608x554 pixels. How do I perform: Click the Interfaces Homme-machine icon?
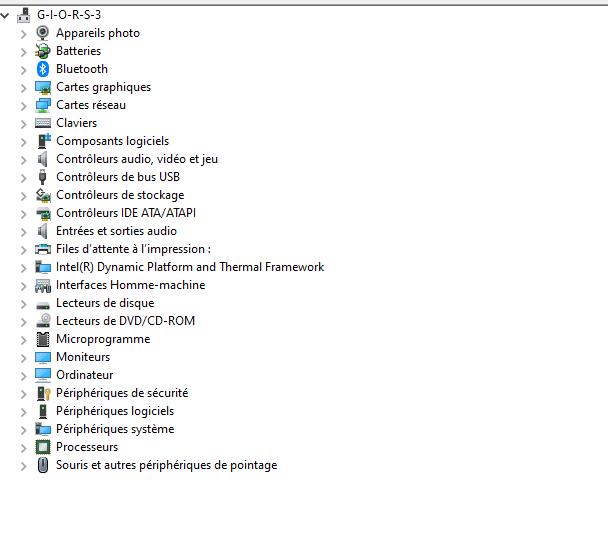coord(43,285)
